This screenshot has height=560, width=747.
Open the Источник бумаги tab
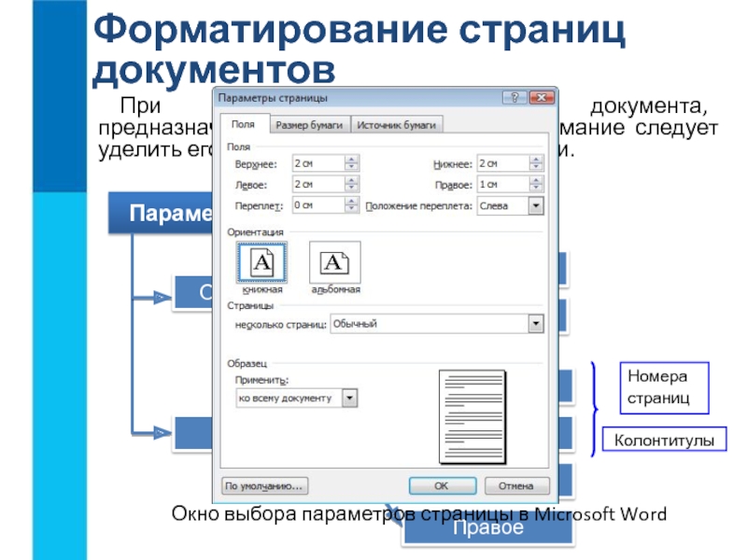[396, 125]
